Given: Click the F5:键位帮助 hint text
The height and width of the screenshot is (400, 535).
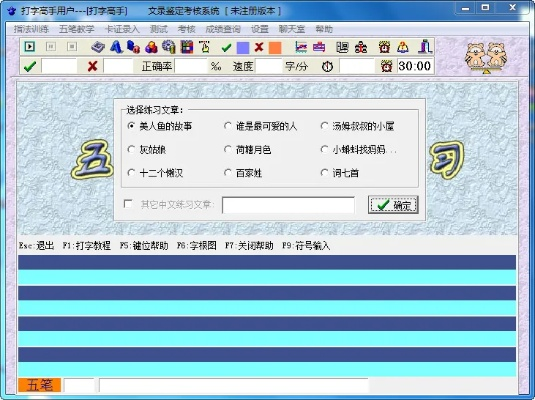Looking at the screenshot, I should (x=144, y=246).
